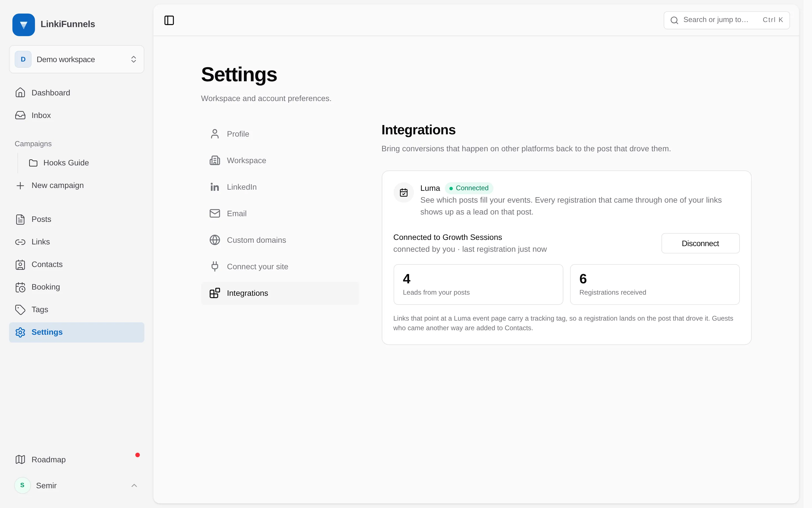Click the Connected to Growth Sessions text

pos(448,237)
